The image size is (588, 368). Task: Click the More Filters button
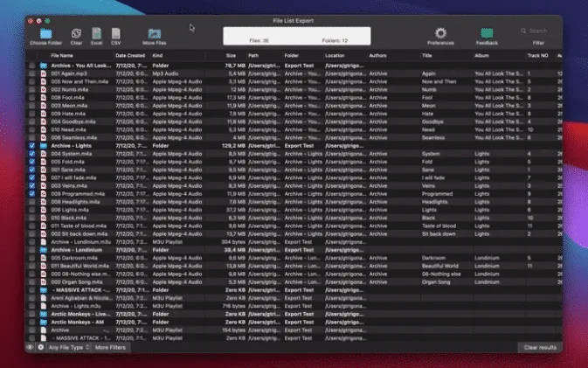tap(110, 347)
